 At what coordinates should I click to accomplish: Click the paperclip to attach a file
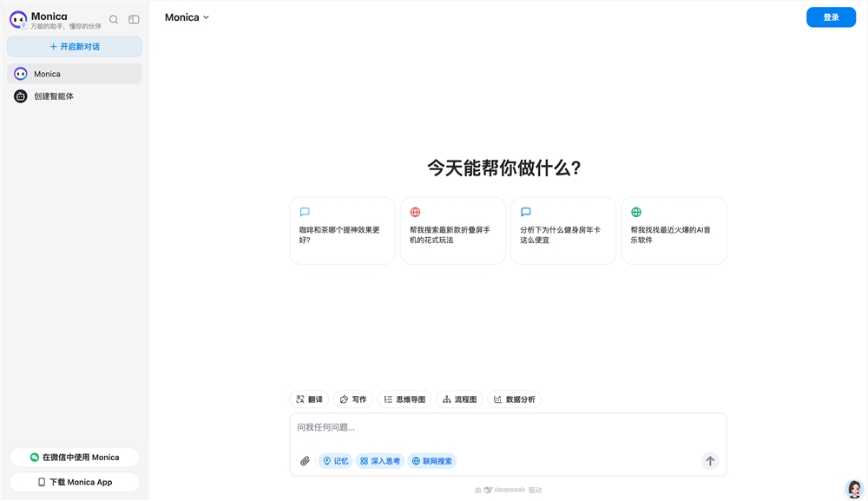[x=305, y=460]
